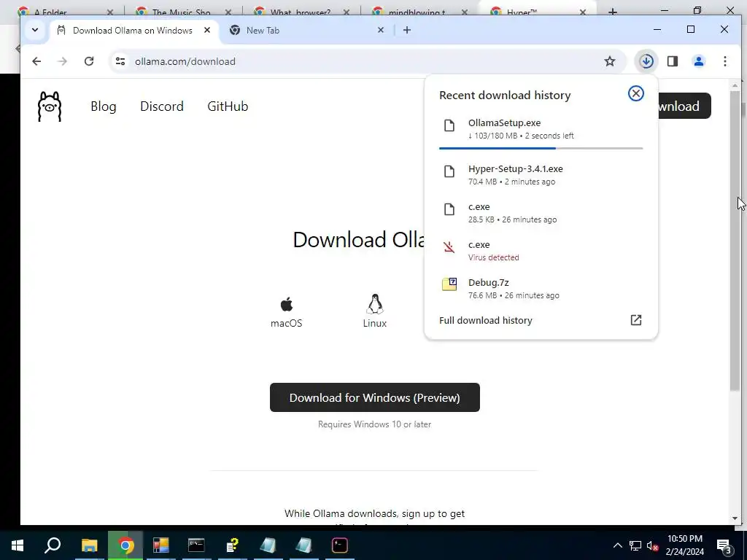Open the Command Prompt taskbar icon

(x=196, y=545)
